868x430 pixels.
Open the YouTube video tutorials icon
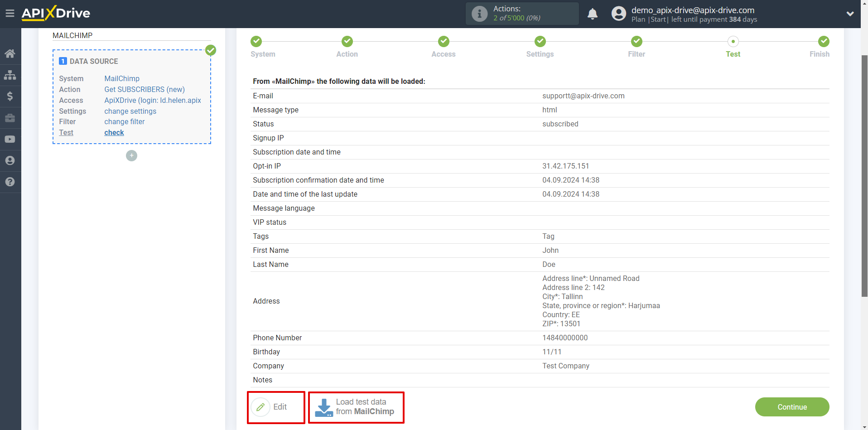click(x=10, y=139)
